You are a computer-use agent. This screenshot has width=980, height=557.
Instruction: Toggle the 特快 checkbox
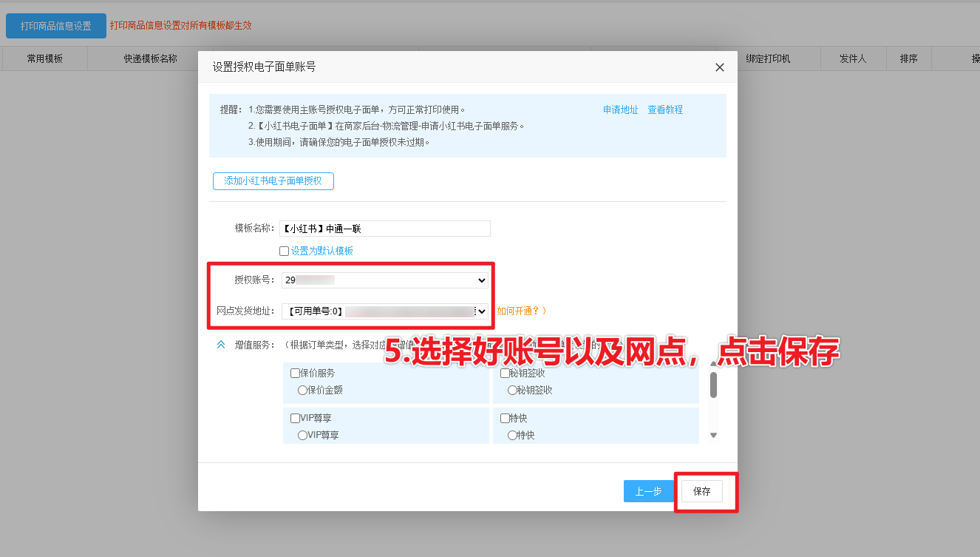coord(506,419)
